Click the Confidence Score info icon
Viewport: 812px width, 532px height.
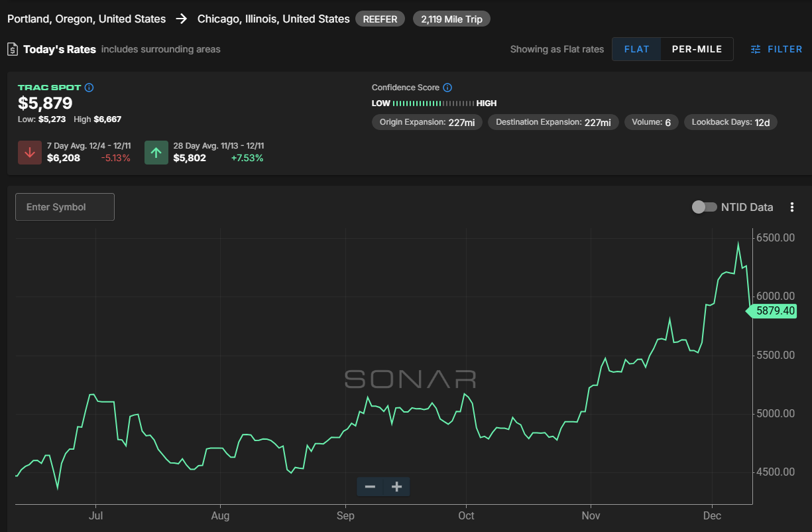(x=447, y=88)
